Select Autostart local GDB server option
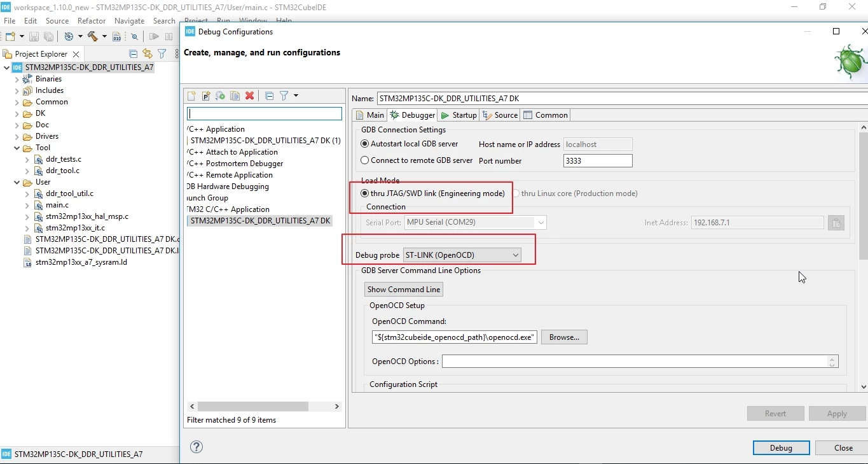Screen dimensions: 868x464 [x=410, y=144]
